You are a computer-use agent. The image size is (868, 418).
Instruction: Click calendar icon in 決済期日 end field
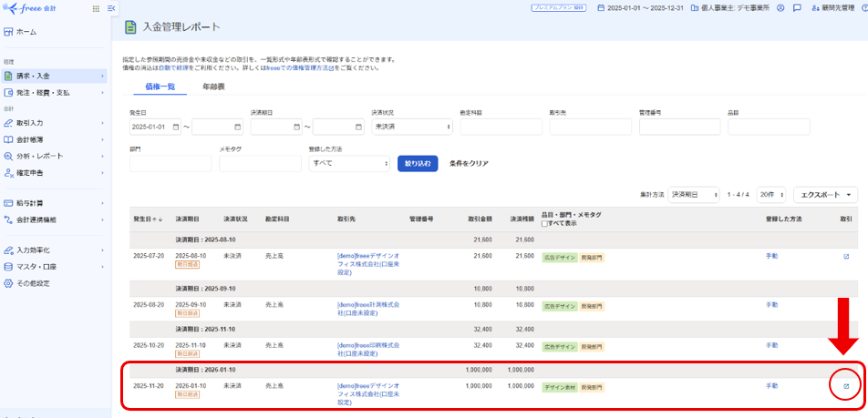pyautogui.click(x=358, y=127)
